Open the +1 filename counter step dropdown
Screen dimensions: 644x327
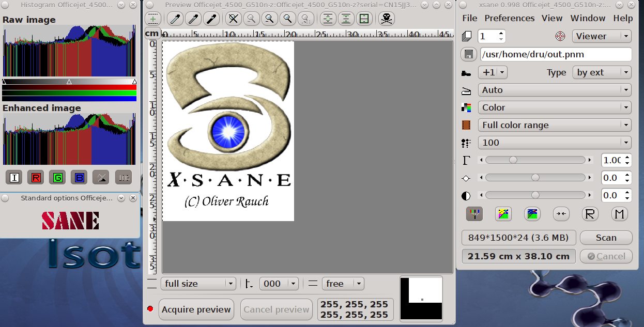[493, 72]
